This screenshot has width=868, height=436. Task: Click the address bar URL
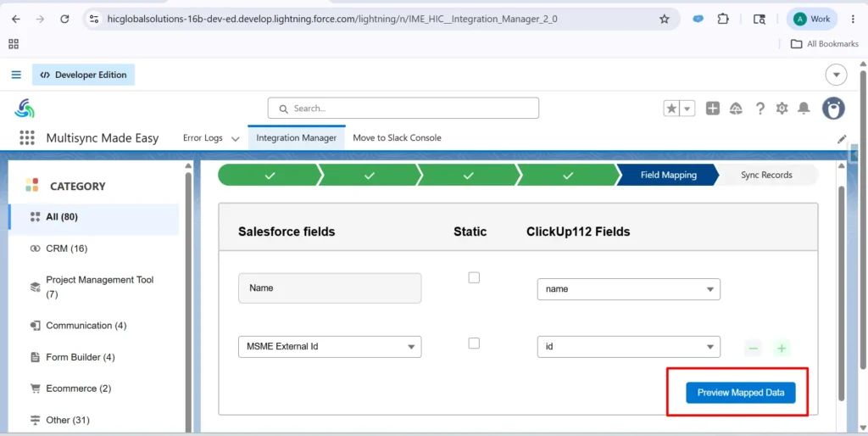tap(332, 19)
